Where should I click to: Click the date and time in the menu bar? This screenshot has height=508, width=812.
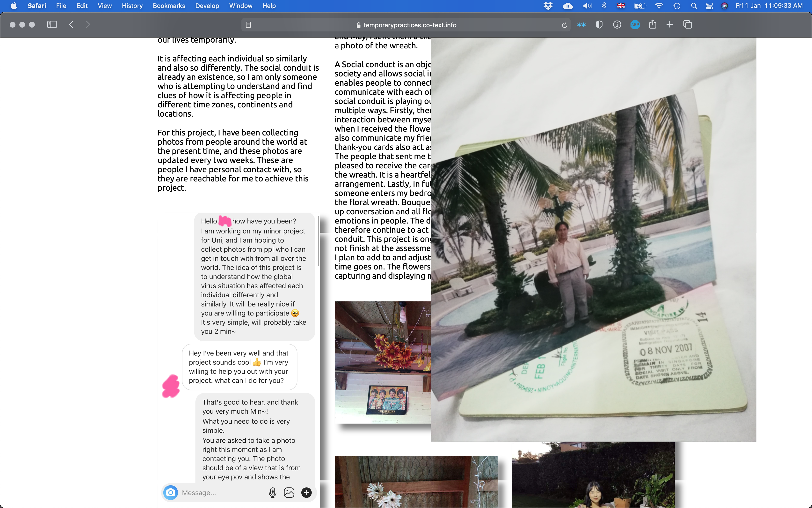(x=769, y=6)
